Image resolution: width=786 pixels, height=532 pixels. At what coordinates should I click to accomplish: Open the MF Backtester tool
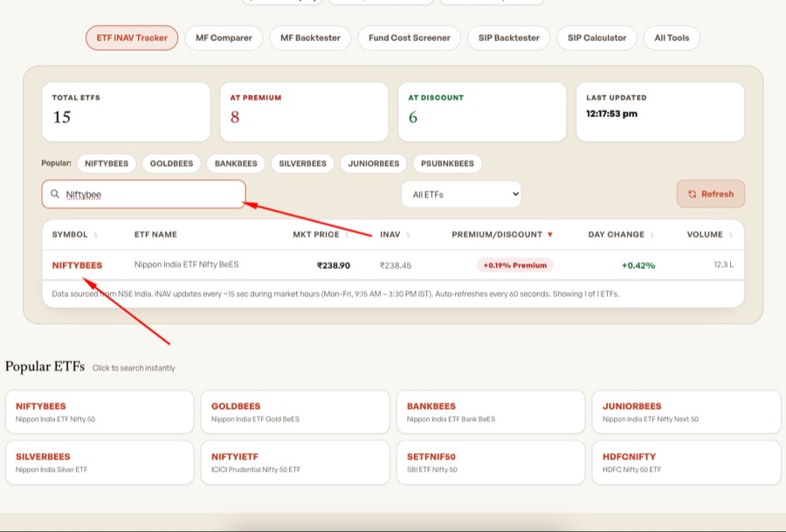click(310, 38)
